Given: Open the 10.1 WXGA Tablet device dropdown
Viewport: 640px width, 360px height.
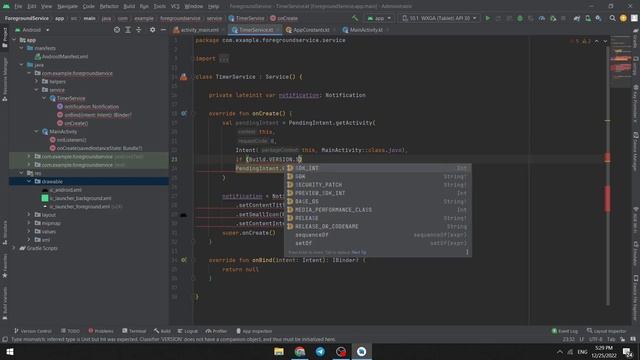Looking at the screenshot, I should point(439,18).
